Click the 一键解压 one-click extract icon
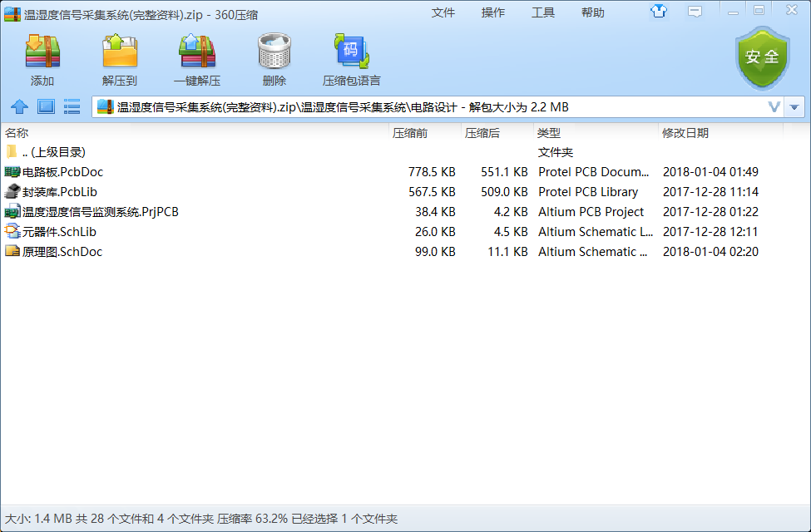This screenshot has width=811, height=532. click(197, 52)
